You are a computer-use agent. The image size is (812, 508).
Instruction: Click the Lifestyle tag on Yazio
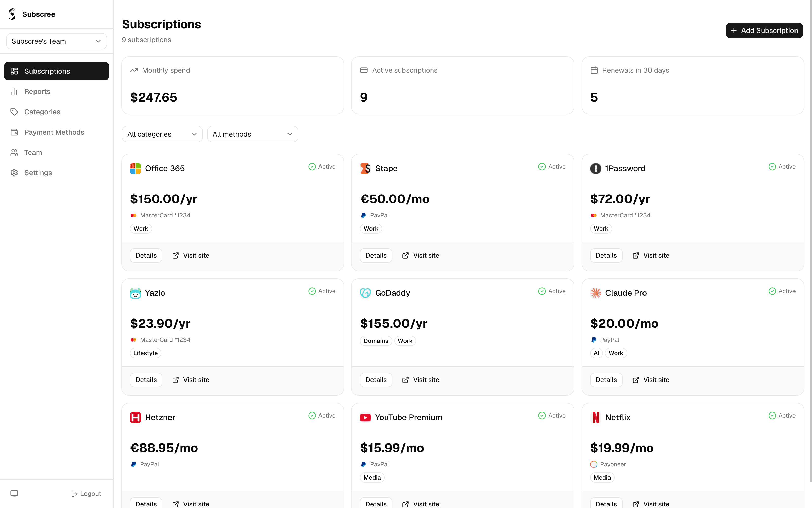tap(145, 353)
